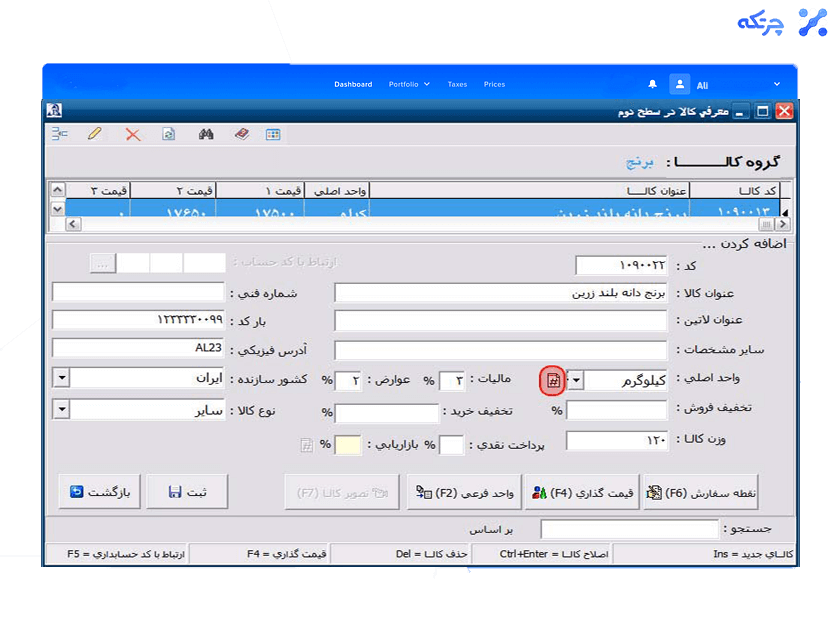Image resolution: width=840 pixels, height=630 pixels.
Task: Click the horizontal scrollbar right arrow
Action: [783, 224]
